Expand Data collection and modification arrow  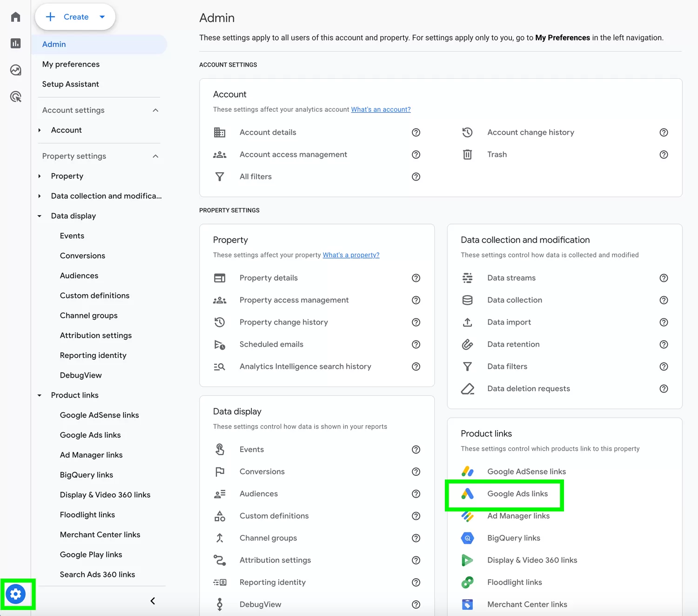pos(40,196)
